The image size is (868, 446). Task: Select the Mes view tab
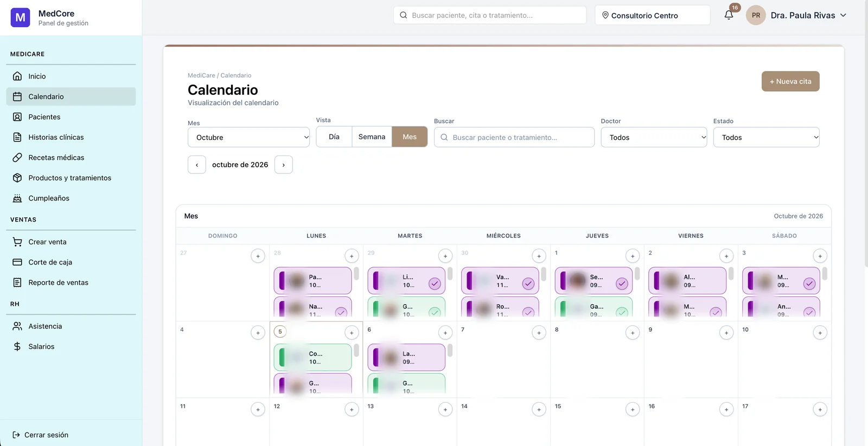(x=410, y=137)
